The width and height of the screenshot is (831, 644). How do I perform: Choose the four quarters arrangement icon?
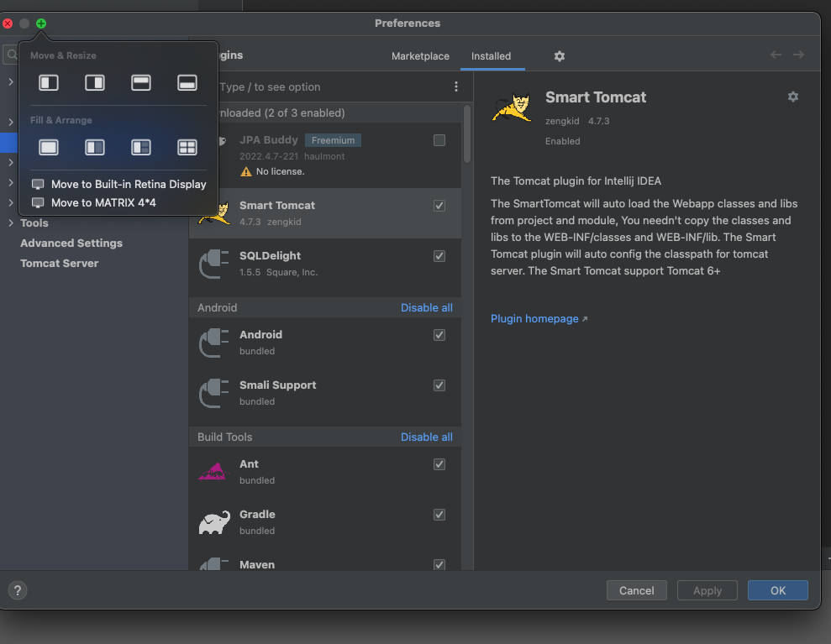187,147
